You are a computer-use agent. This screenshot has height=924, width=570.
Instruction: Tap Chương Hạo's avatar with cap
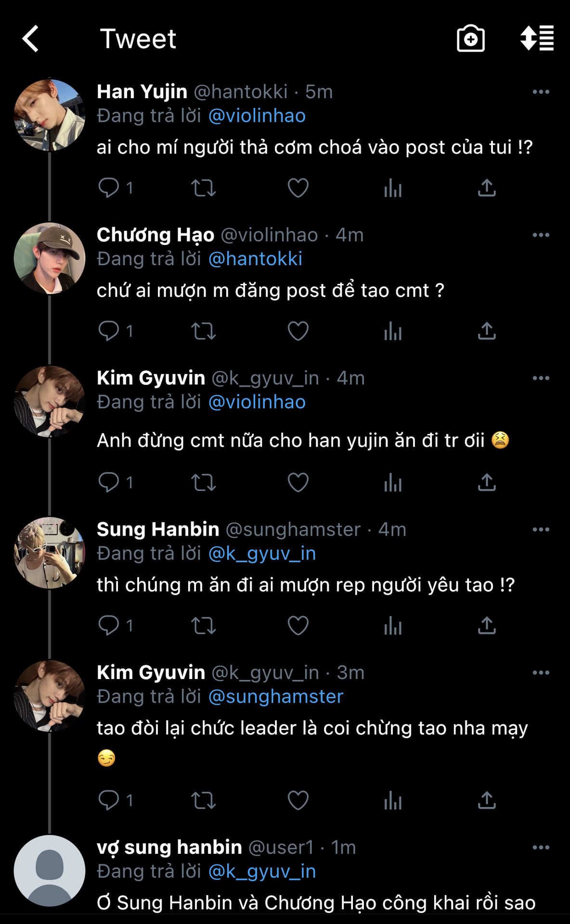click(50, 258)
